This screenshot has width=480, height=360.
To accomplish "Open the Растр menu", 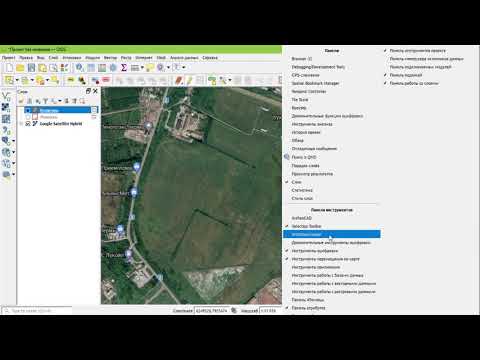I will [126, 58].
